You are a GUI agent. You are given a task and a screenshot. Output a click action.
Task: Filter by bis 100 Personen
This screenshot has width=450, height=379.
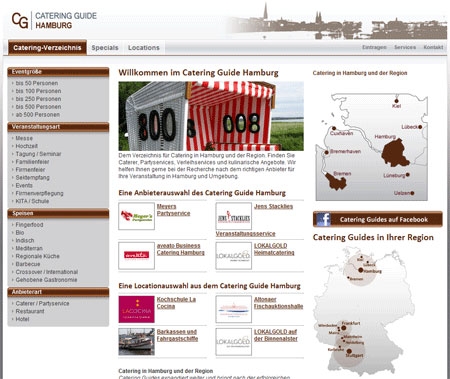click(38, 91)
